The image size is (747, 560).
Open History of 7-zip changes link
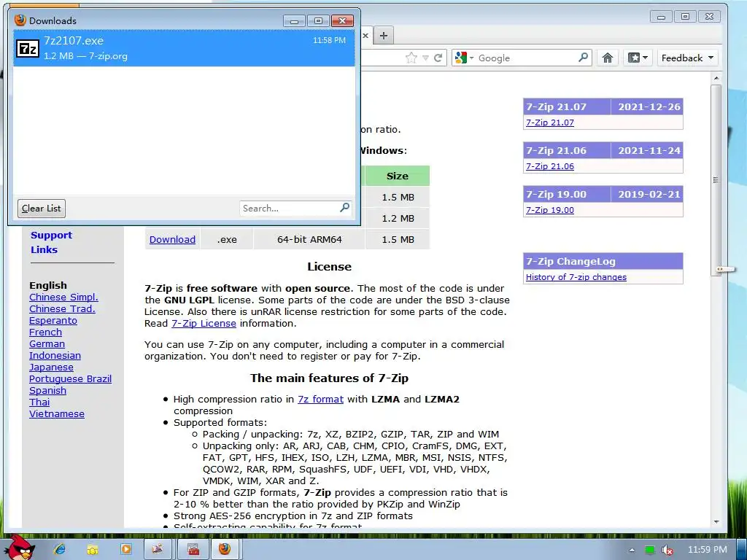[576, 277]
